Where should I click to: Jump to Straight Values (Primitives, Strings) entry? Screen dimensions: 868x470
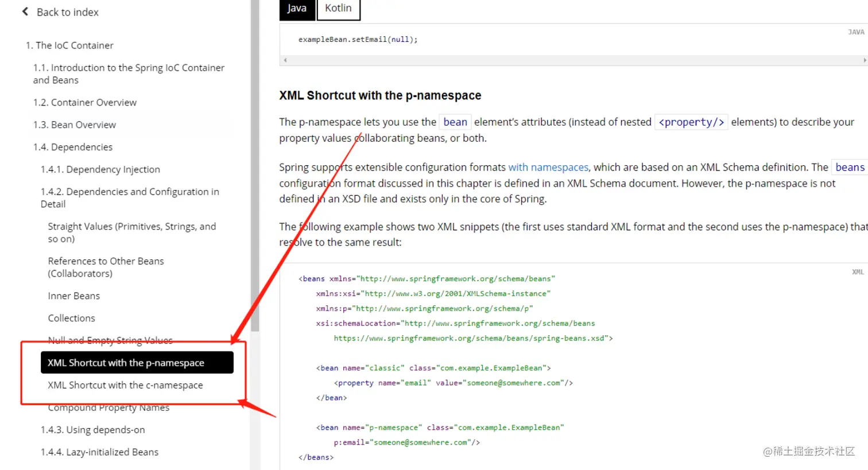(x=132, y=232)
